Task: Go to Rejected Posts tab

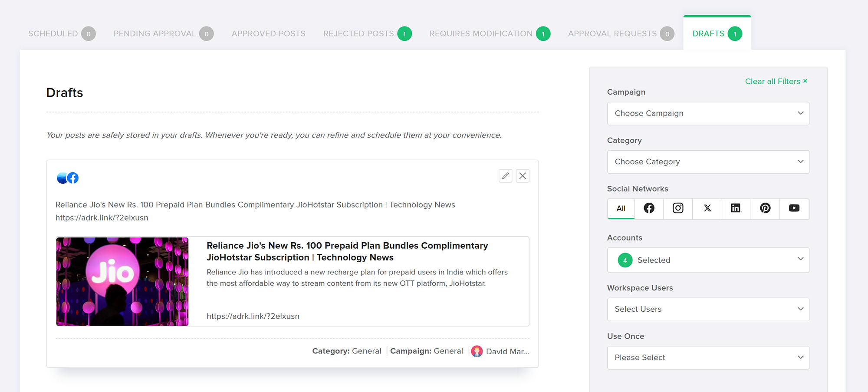Action: pyautogui.click(x=358, y=34)
